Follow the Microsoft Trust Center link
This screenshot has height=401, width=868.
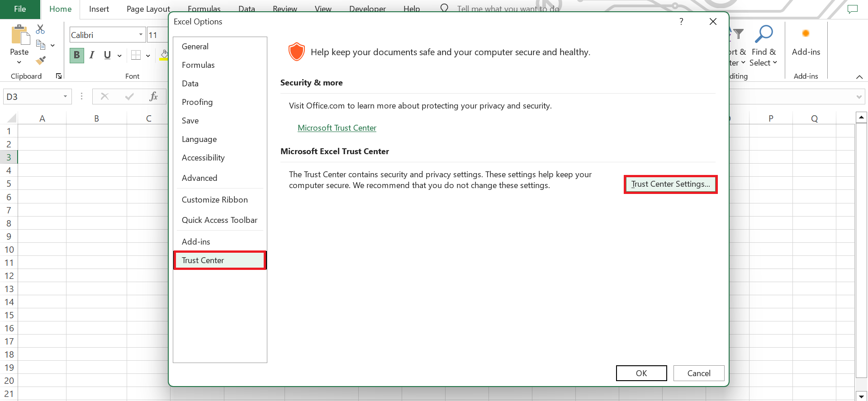337,128
